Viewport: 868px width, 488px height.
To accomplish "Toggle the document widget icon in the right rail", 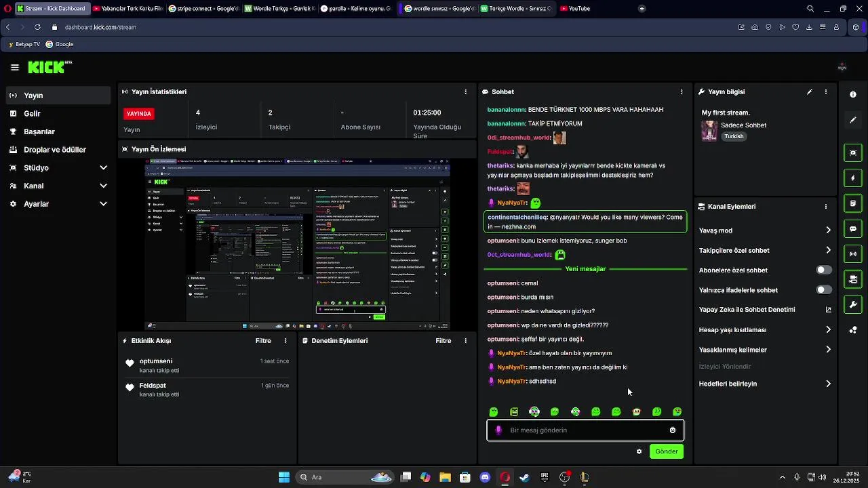I will [x=853, y=203].
